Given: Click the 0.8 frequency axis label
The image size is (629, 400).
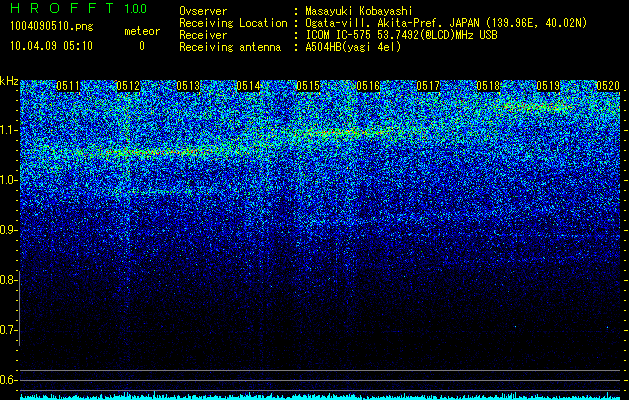Looking at the screenshot, I should coord(8,280).
